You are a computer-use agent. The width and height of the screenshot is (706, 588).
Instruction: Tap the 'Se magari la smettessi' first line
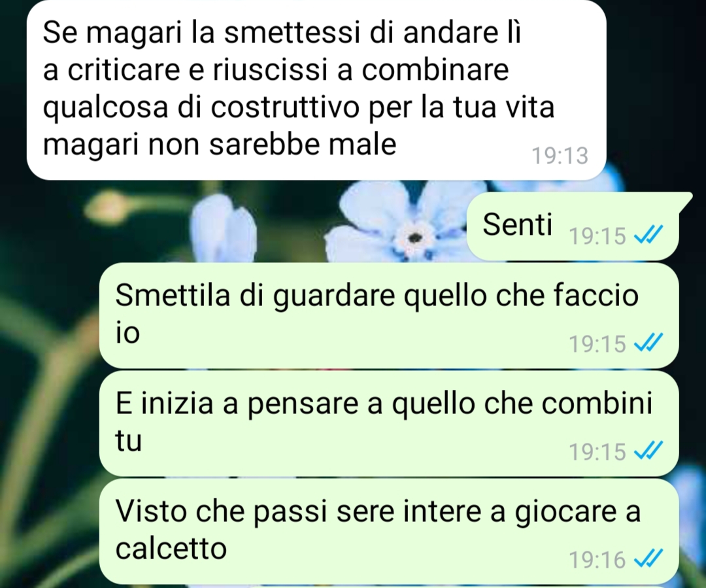tap(282, 33)
